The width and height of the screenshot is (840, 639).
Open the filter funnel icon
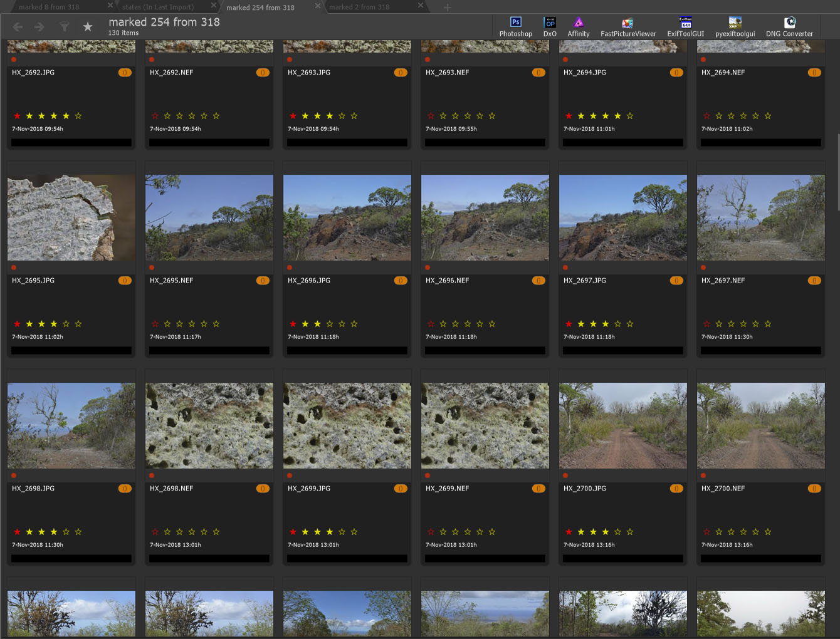(64, 27)
